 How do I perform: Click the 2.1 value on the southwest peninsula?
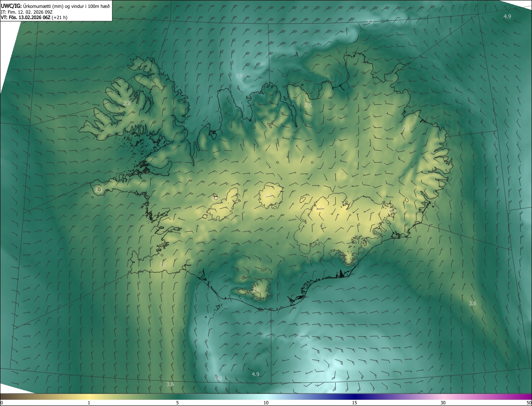[x=163, y=264]
